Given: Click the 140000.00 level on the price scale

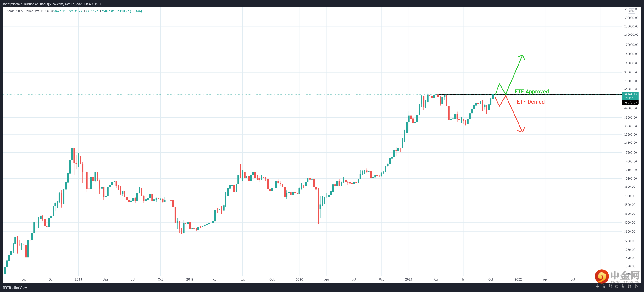Looking at the screenshot, I should pyautogui.click(x=631, y=54).
